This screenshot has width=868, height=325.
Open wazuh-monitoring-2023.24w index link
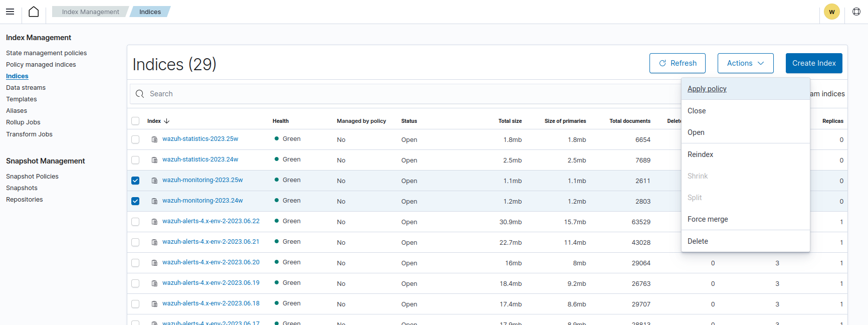202,201
